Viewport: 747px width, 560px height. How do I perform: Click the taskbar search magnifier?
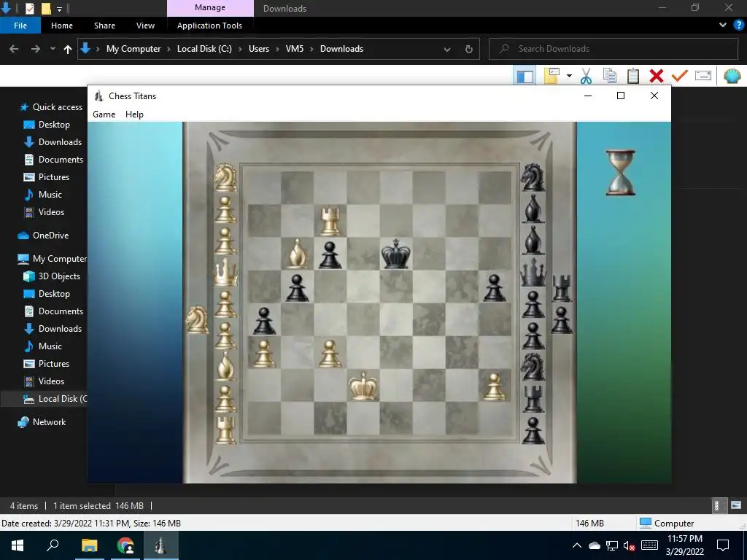[53, 545]
